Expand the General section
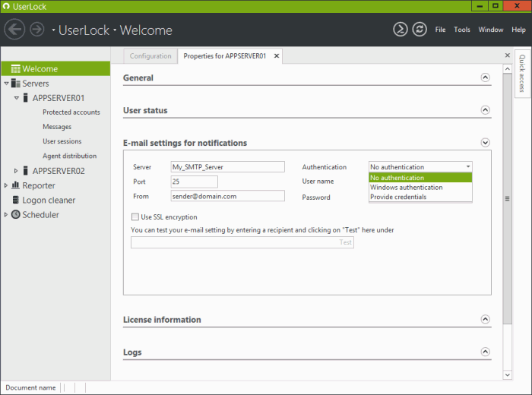Screen dimensions: 532x395 485,77
